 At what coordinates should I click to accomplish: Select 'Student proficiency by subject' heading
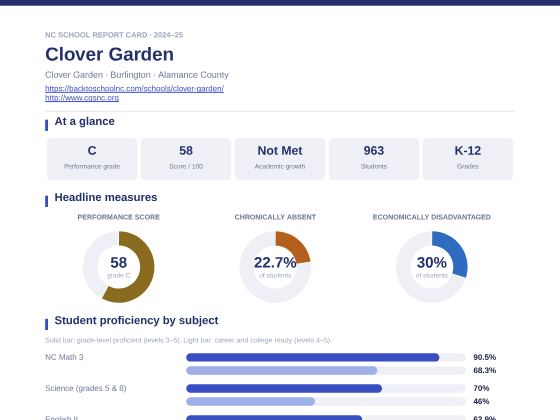pyautogui.click(x=136, y=320)
